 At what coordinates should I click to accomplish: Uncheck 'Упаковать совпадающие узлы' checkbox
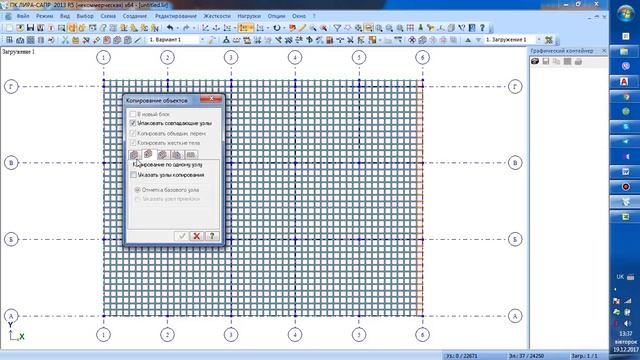pyautogui.click(x=133, y=123)
